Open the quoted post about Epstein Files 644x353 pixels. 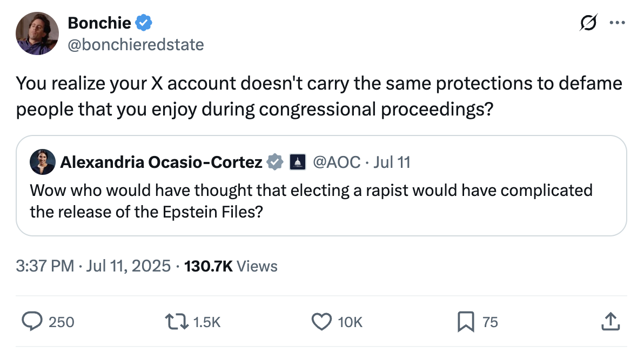[x=311, y=200]
